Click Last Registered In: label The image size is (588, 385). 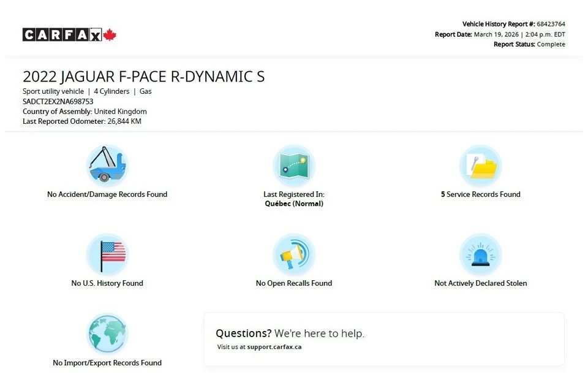tap(294, 194)
